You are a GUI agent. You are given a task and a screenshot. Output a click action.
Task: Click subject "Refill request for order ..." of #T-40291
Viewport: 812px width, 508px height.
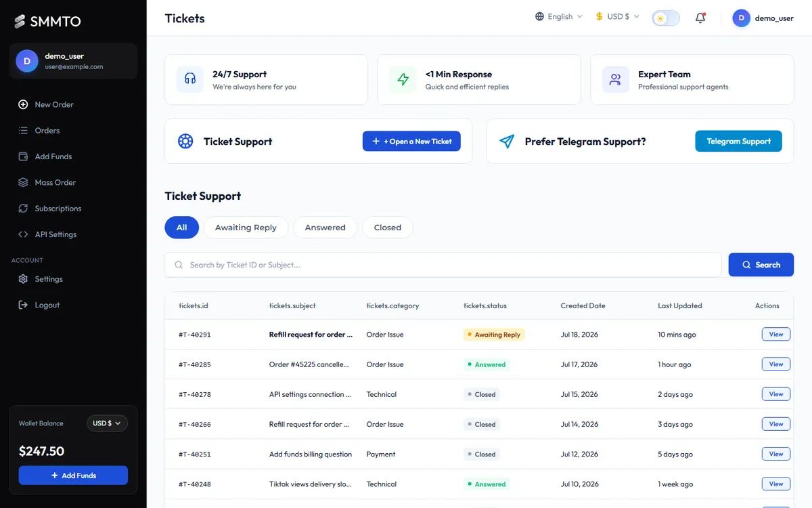pyautogui.click(x=311, y=335)
